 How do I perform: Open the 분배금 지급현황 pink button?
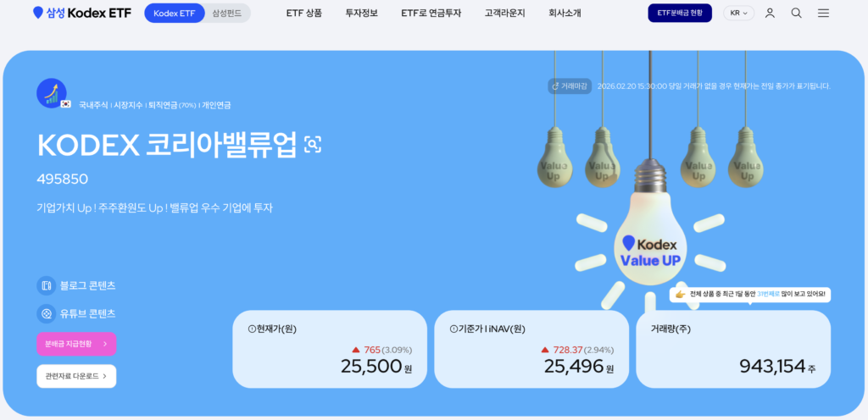pyautogui.click(x=76, y=344)
